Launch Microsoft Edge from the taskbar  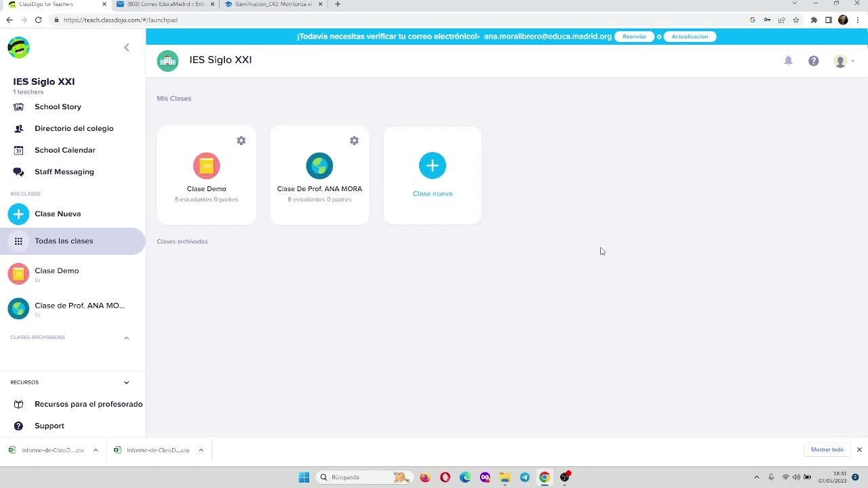coord(465,477)
